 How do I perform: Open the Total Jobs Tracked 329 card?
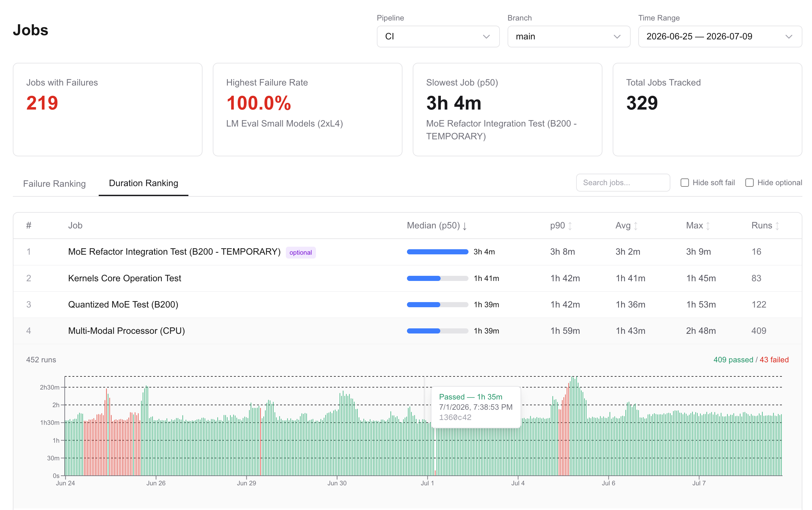point(707,110)
